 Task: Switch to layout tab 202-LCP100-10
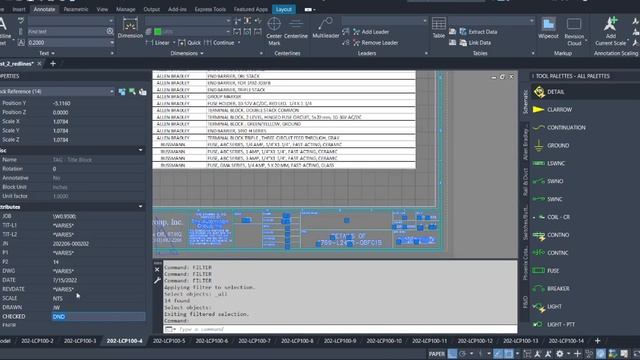(384, 341)
